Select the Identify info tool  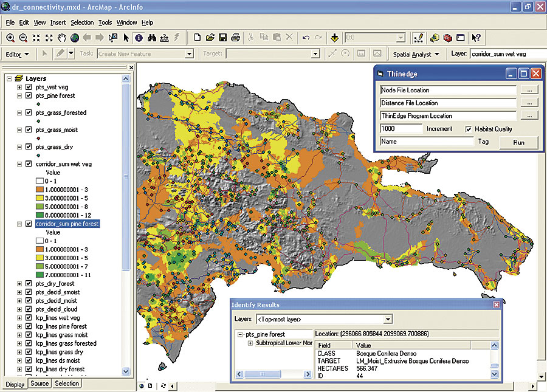click(139, 38)
